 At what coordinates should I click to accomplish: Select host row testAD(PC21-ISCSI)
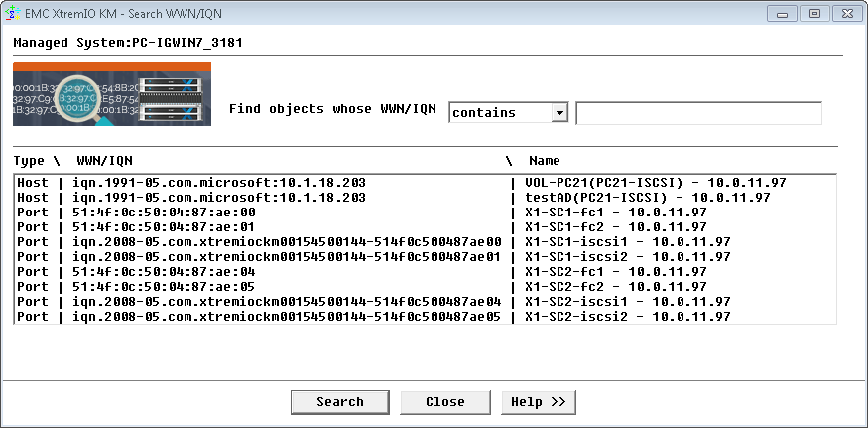425,198
